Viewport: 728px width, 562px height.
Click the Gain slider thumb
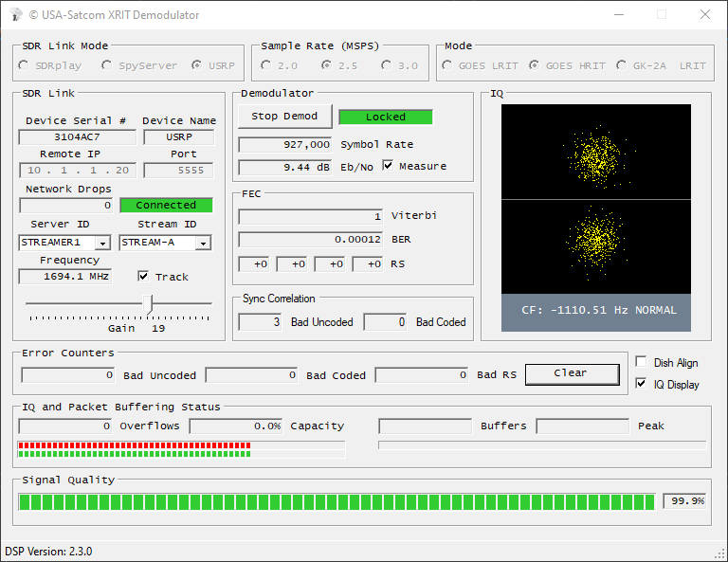point(148,305)
